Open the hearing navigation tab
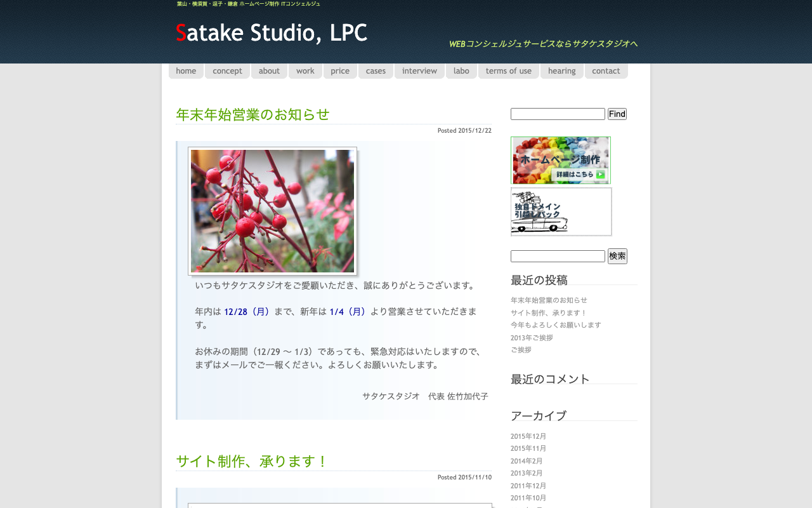This screenshot has width=812, height=508. click(x=562, y=71)
